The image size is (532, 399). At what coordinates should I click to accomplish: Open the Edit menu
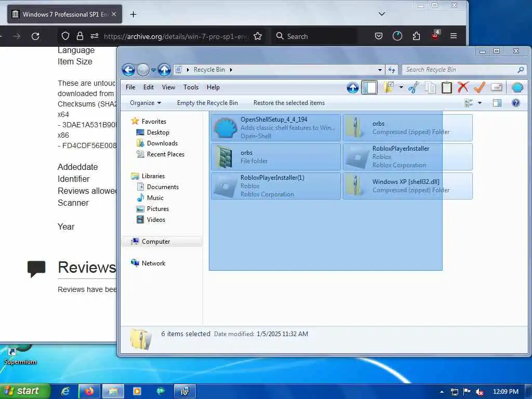pyautogui.click(x=148, y=87)
